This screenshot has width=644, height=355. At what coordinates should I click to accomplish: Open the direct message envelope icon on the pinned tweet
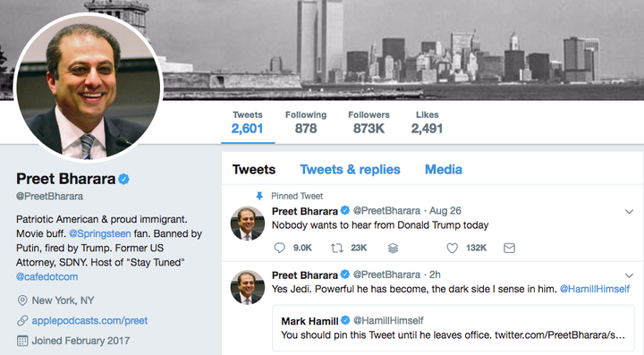[509, 248]
